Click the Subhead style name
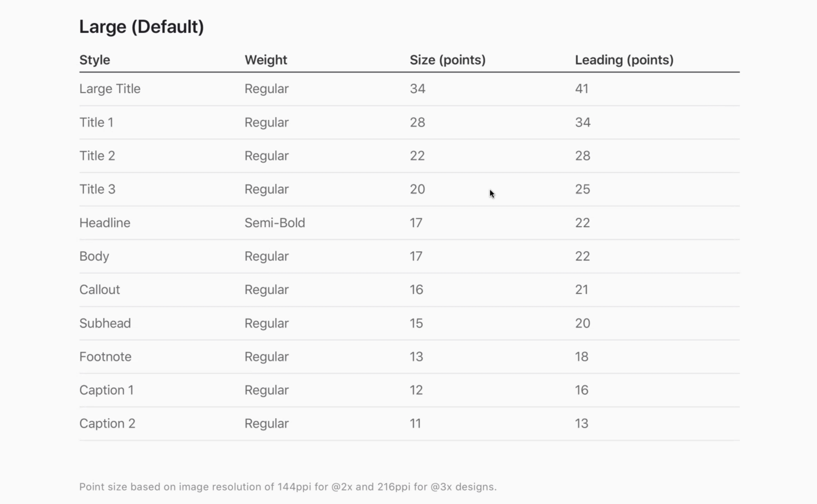 click(x=105, y=323)
